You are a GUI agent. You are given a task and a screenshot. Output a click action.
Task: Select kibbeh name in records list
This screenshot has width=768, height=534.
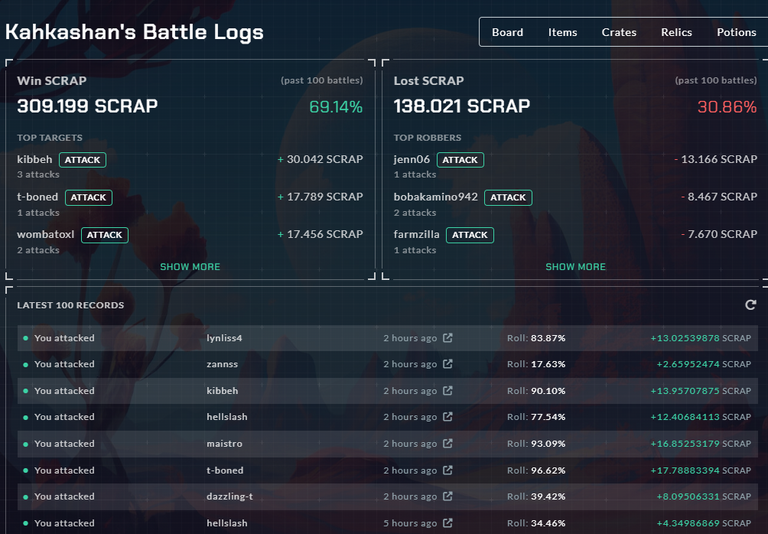click(x=222, y=390)
